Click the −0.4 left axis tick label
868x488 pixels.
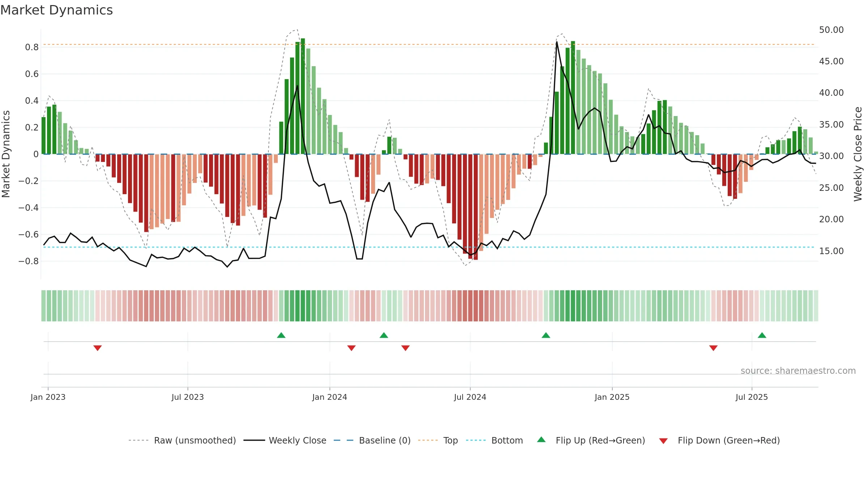coord(29,207)
